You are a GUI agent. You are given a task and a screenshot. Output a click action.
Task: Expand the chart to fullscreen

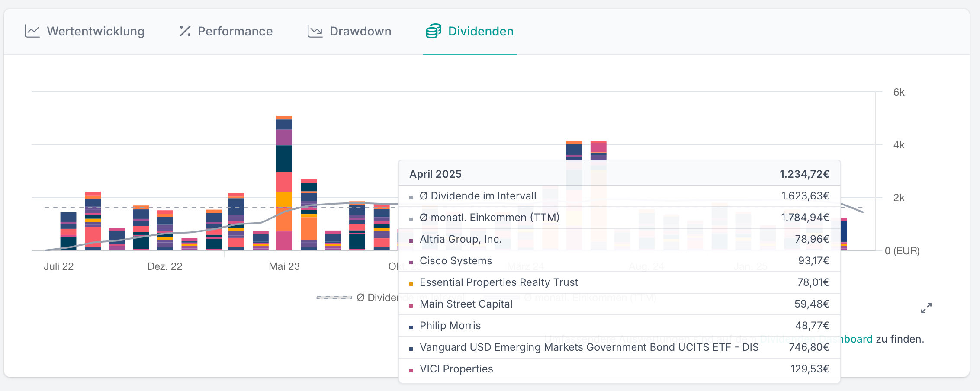926,308
